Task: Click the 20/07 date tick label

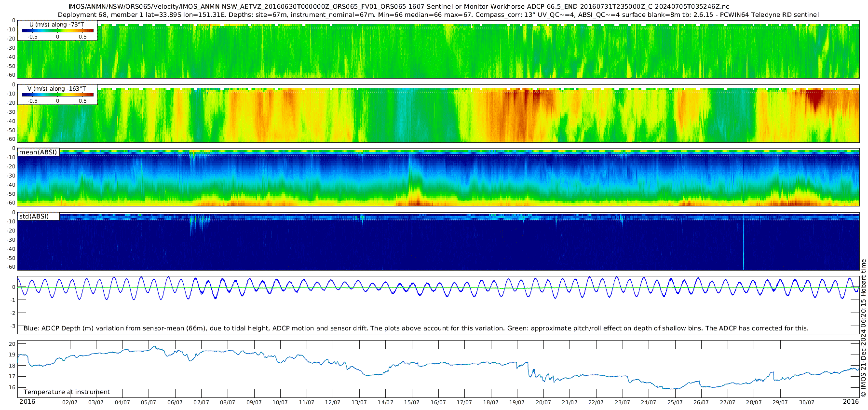Action: tap(543, 402)
